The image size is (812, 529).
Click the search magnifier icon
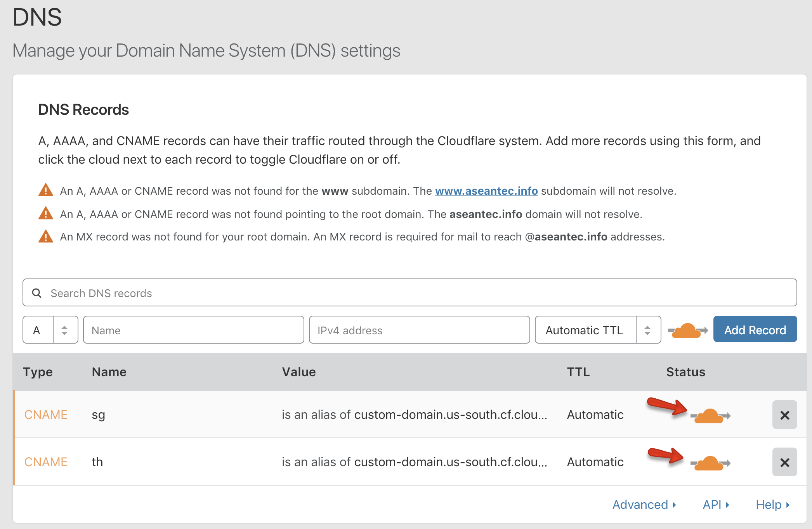coord(37,293)
